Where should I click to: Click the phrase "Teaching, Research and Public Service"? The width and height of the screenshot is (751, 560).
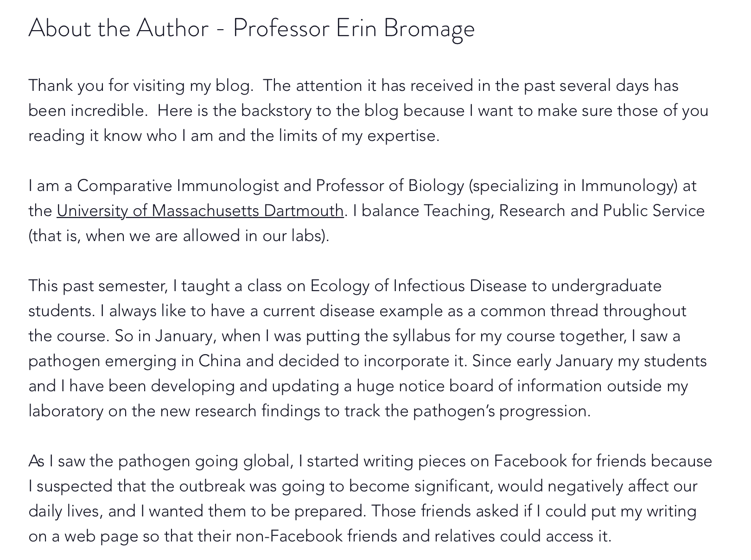564,210
